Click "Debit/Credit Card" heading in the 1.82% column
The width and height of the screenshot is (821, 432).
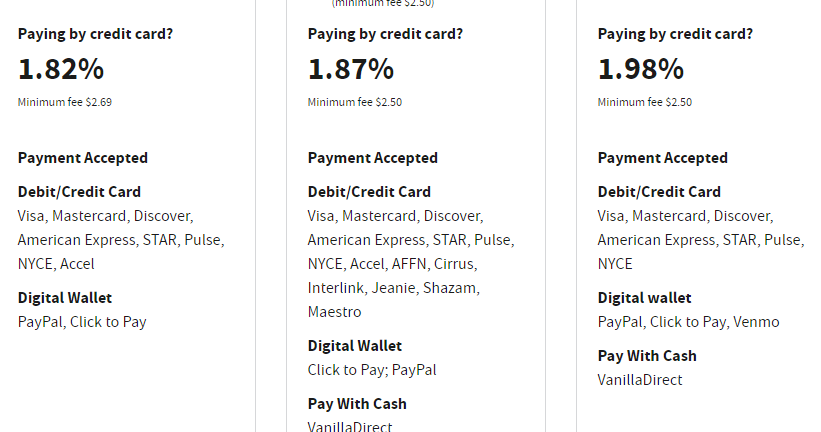[79, 192]
